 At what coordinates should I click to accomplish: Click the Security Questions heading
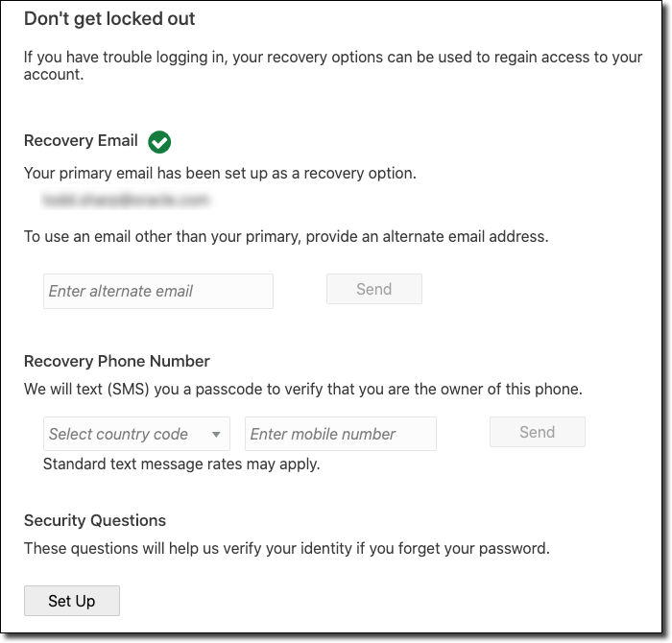pos(95,520)
